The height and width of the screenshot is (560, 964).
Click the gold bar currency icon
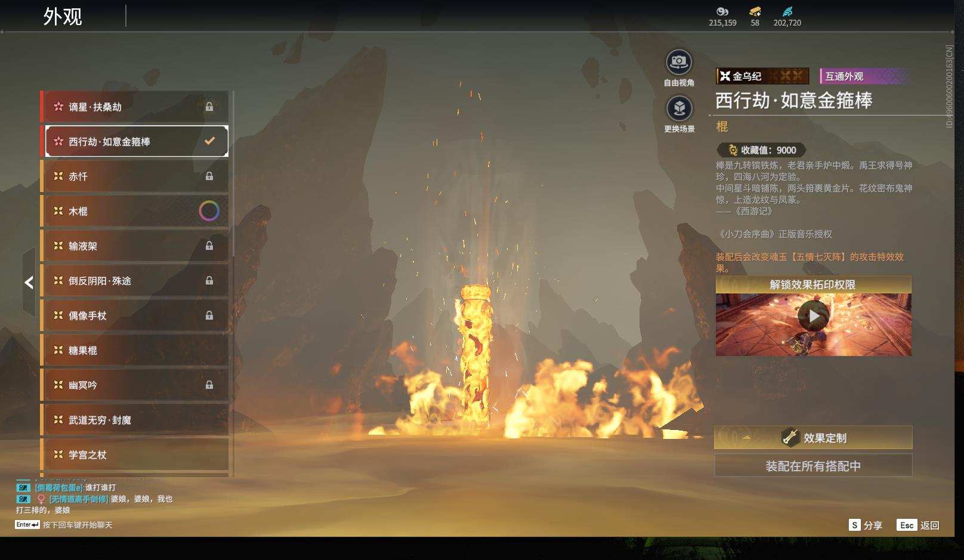(755, 11)
